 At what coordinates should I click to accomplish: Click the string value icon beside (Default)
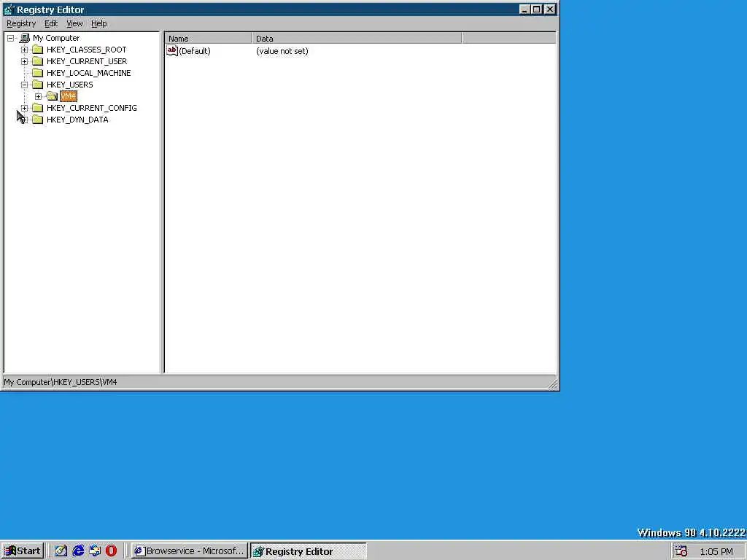coord(172,50)
